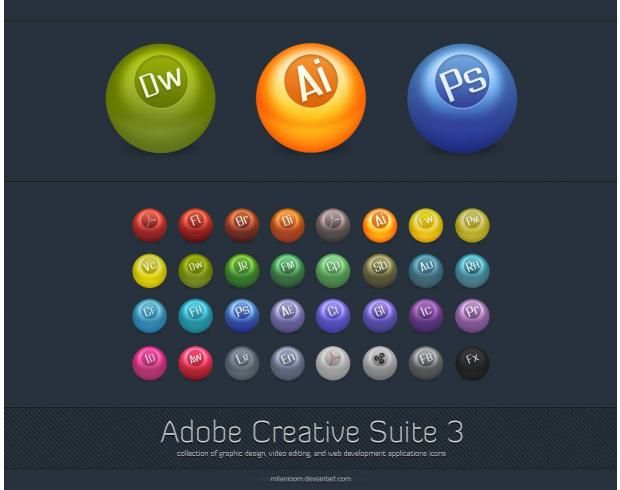This screenshot has height=490, width=620.
Task: Click the small red Fl Flash icon
Action: coord(196,225)
